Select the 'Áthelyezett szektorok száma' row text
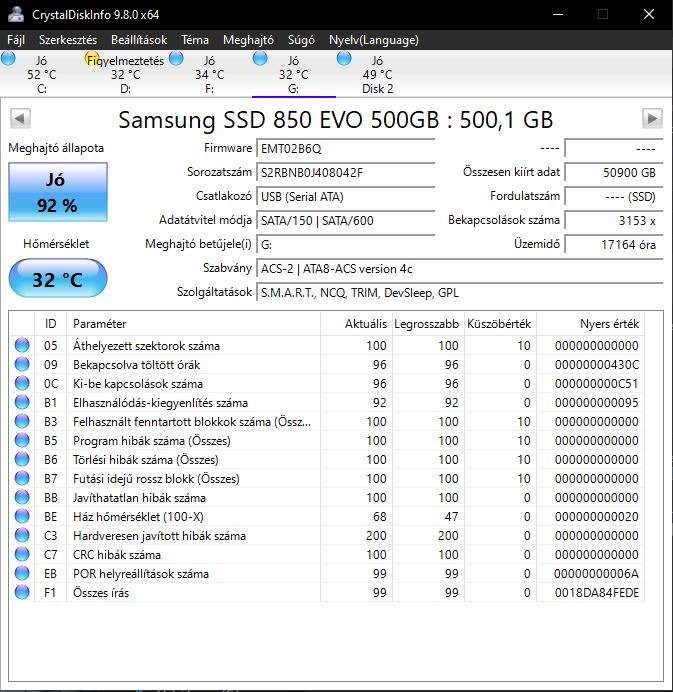Viewport: 673px width, 692px height. pos(147,346)
